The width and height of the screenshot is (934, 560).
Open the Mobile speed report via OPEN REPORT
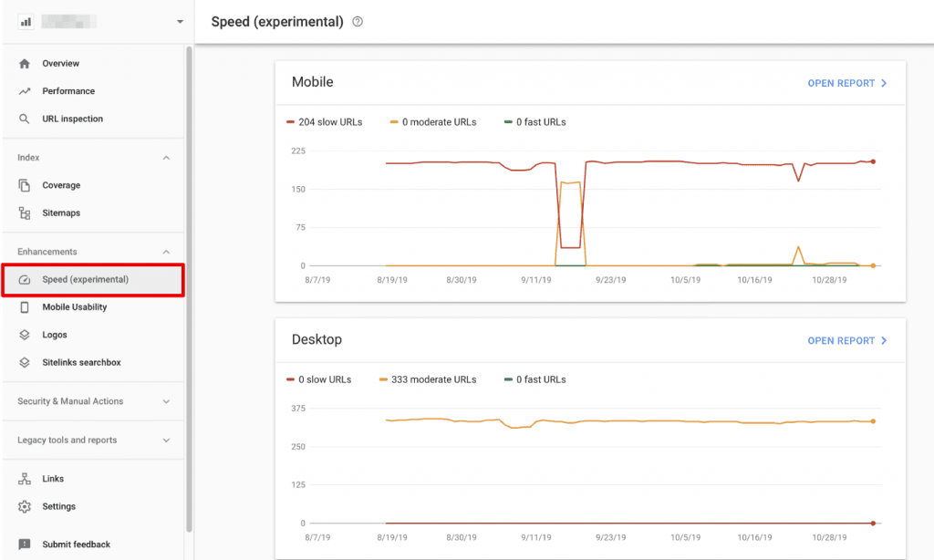click(847, 83)
